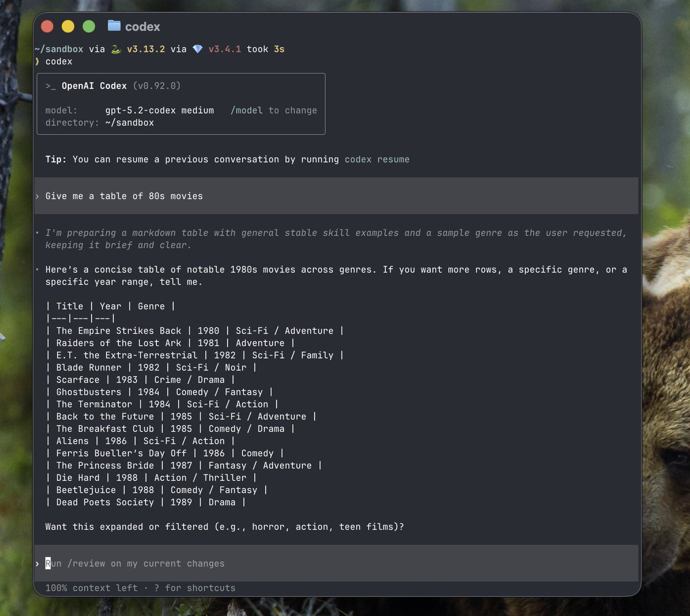Click '100% context left' status text
The width and height of the screenshot is (690, 616).
coord(91,588)
